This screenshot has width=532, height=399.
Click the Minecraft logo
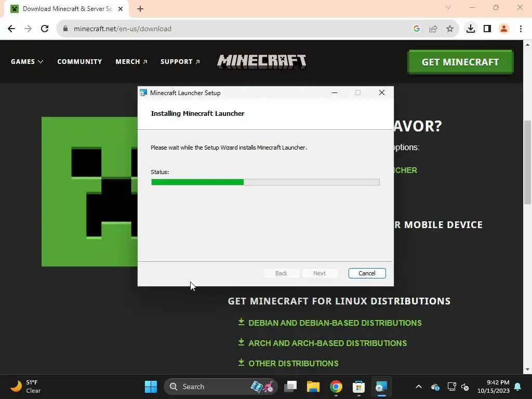tap(262, 61)
